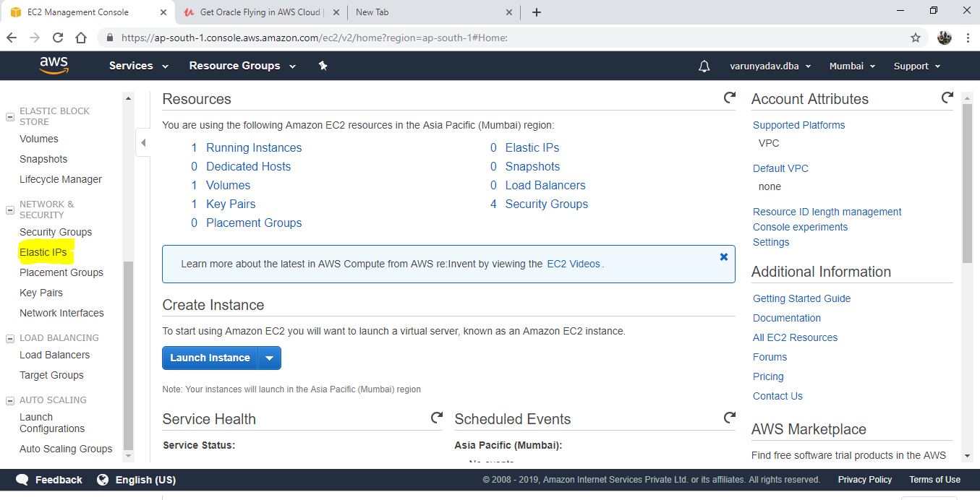Refresh the Resources section
This screenshot has width=980, height=500.
729,98
